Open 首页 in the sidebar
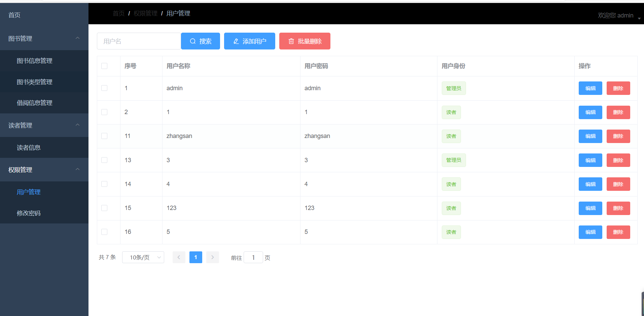The width and height of the screenshot is (644, 316). click(x=44, y=15)
